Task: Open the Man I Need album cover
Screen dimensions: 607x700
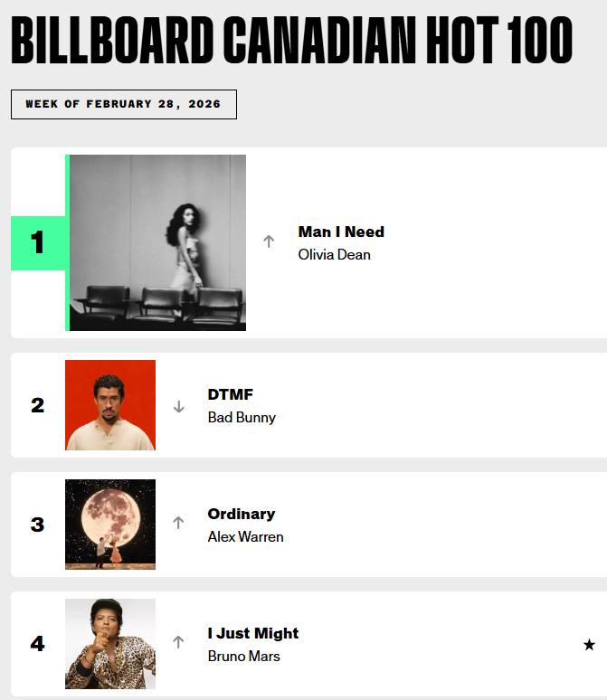Action: pyautogui.click(x=157, y=242)
